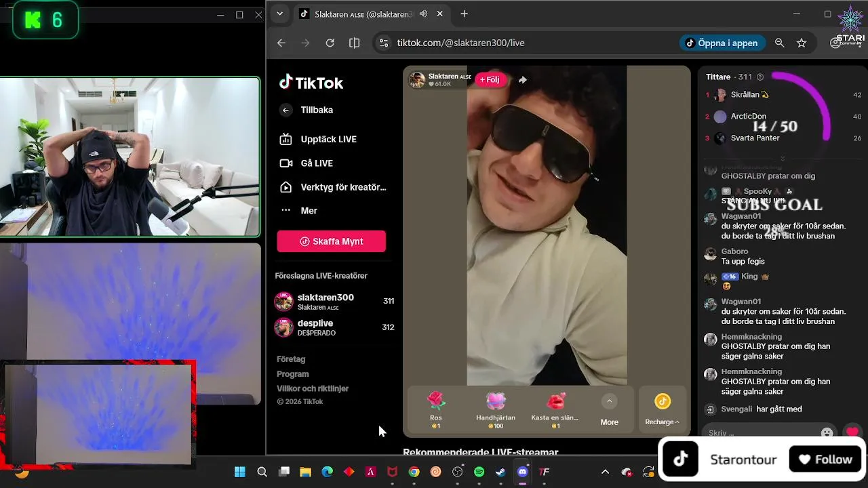Open the Program footer link
868x488 pixels.
[293, 374]
